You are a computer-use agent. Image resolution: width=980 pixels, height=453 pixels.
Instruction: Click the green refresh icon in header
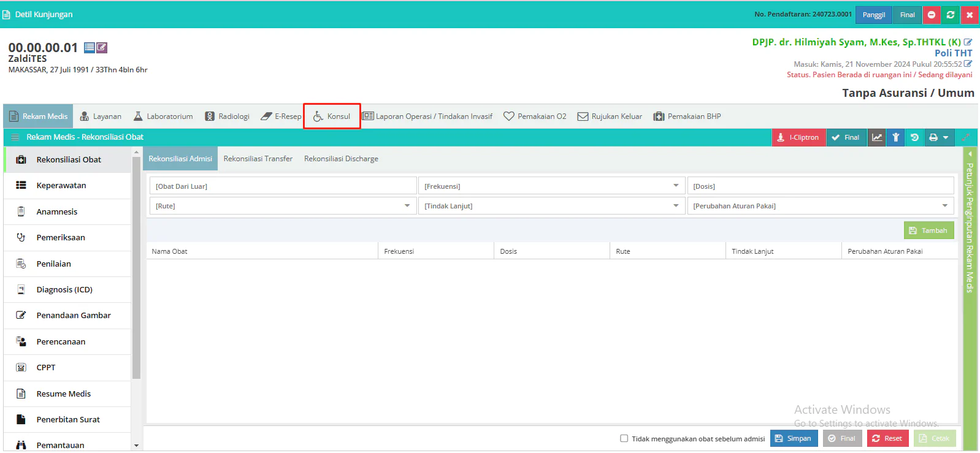[x=950, y=15]
